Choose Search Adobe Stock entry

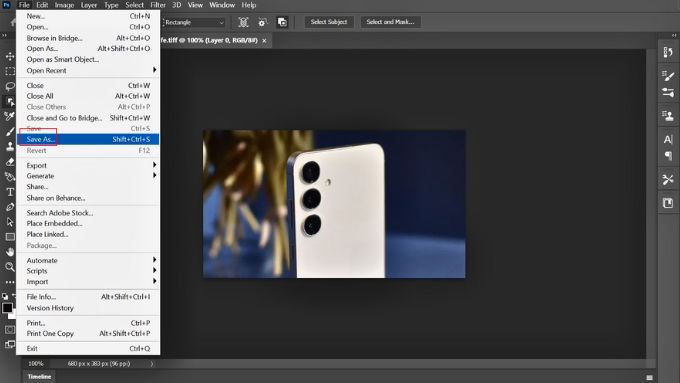[88, 213]
